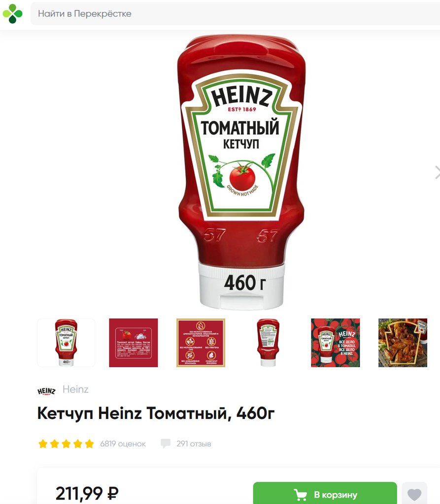Show next product image with right chevron
This screenshot has height=504, width=440.
coord(437,172)
